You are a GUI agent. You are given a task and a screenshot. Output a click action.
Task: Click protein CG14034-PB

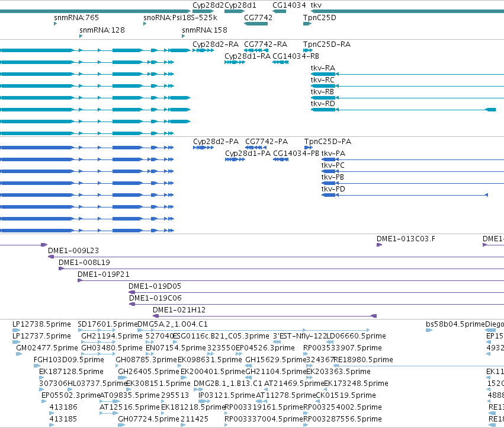281,159
